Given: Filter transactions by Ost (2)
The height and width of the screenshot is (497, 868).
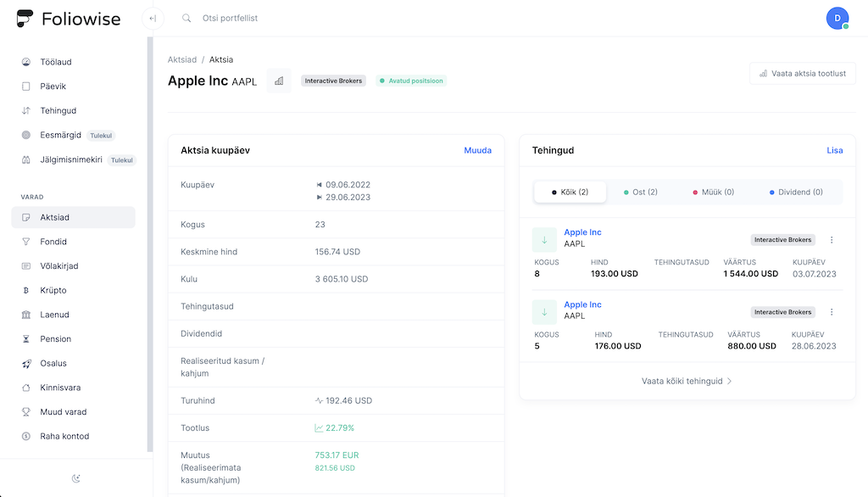Looking at the screenshot, I should 640,193.
